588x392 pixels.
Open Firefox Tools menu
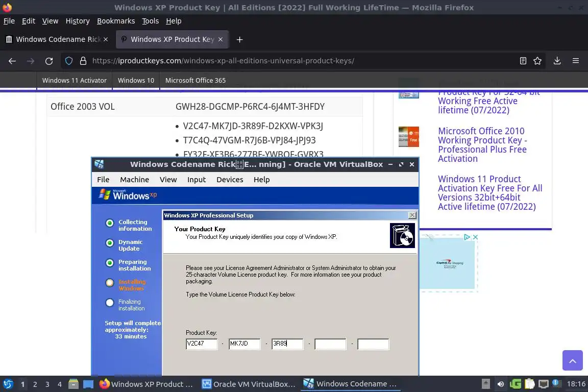click(x=151, y=21)
